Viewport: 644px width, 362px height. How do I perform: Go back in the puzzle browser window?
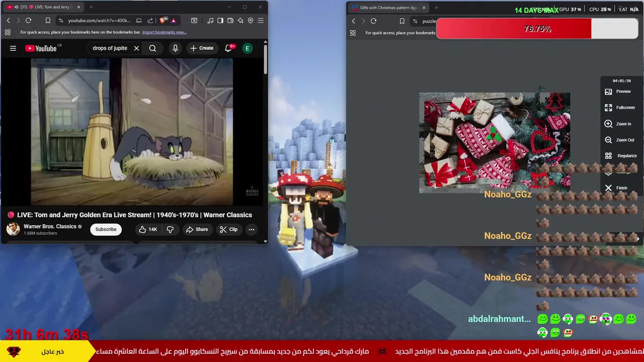(x=354, y=21)
